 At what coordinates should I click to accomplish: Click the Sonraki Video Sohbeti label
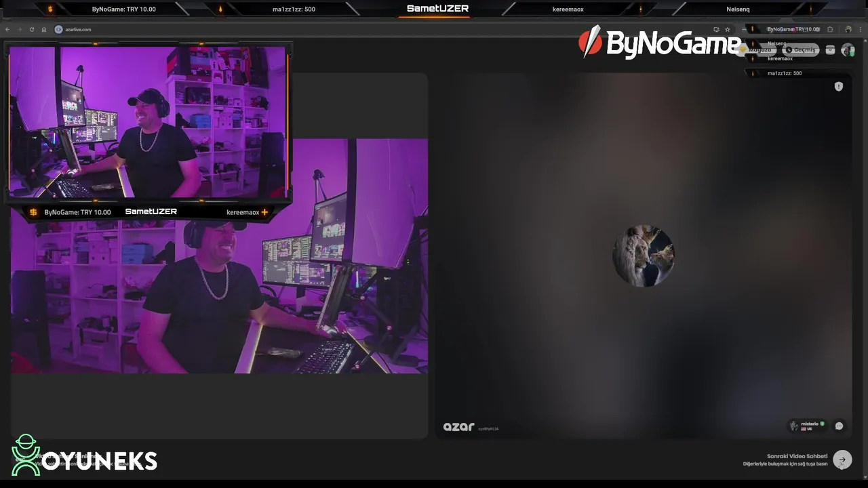coord(797,456)
